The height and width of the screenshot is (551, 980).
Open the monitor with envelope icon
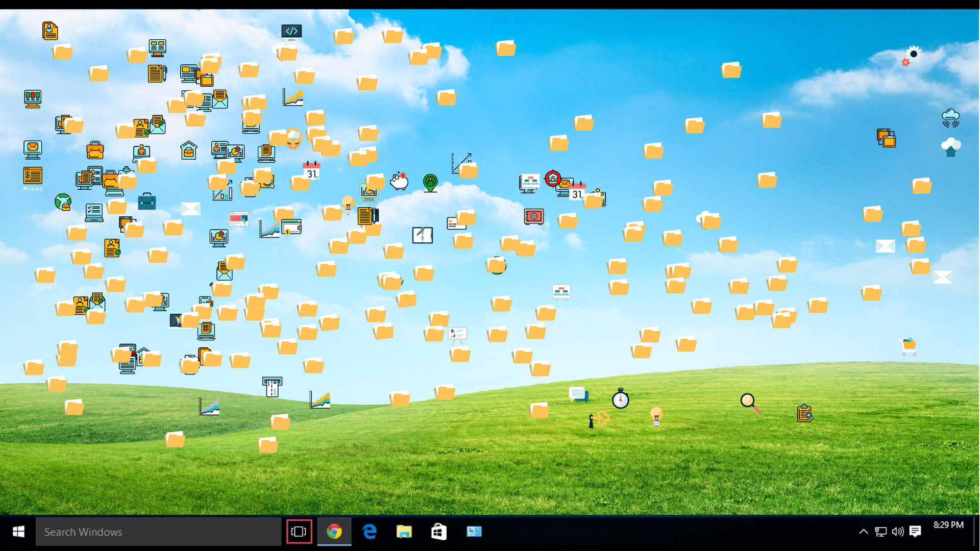pos(33,149)
